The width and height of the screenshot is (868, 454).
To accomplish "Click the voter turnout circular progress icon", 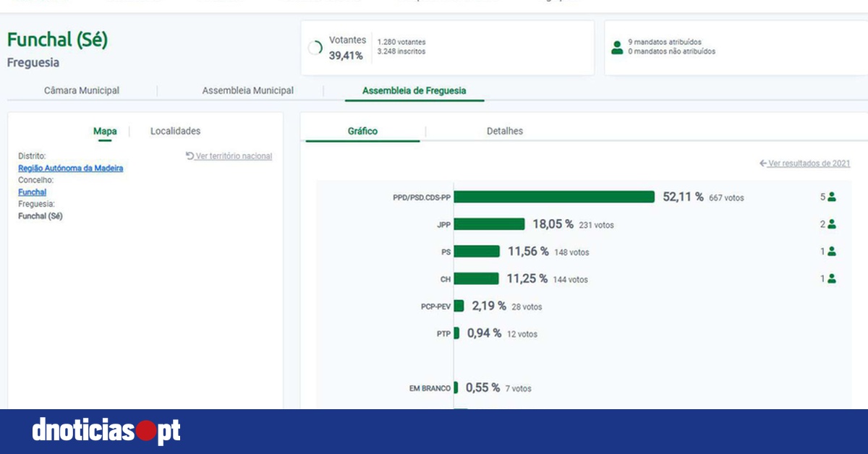I will (x=315, y=48).
